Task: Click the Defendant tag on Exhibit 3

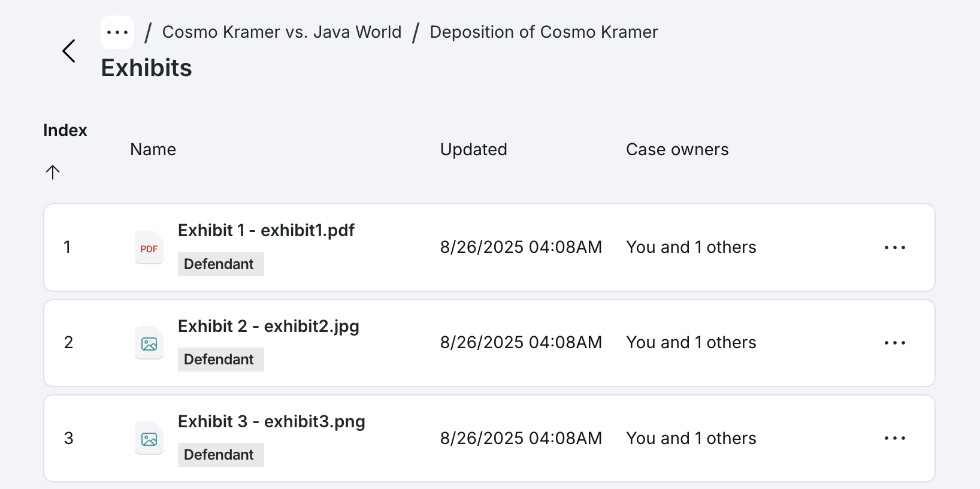Action: (221, 455)
